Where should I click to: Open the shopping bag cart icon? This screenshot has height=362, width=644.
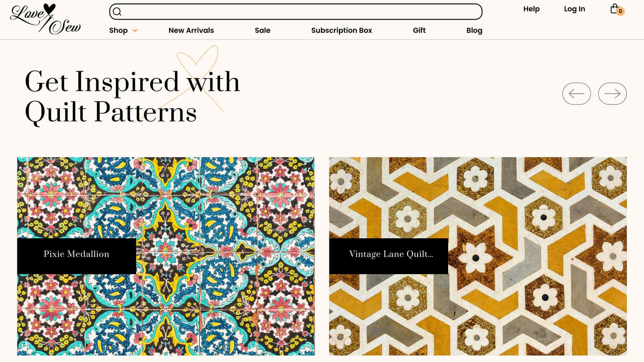tap(614, 9)
